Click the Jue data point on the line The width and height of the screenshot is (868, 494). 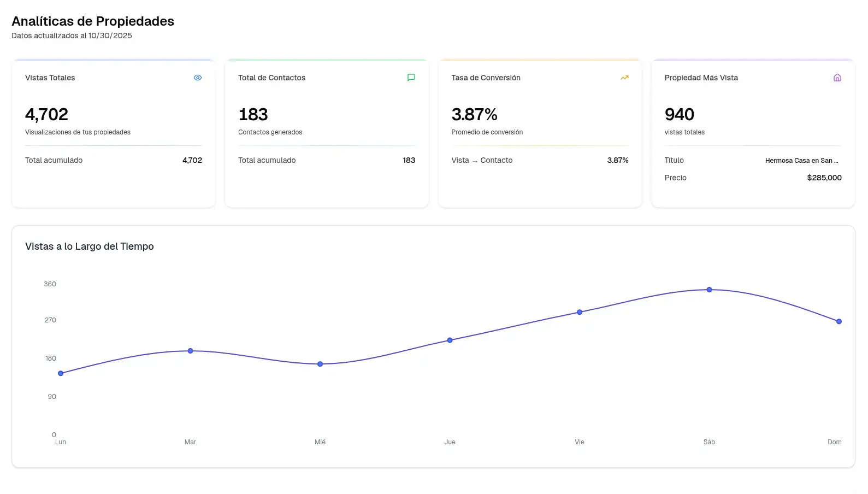click(x=450, y=340)
